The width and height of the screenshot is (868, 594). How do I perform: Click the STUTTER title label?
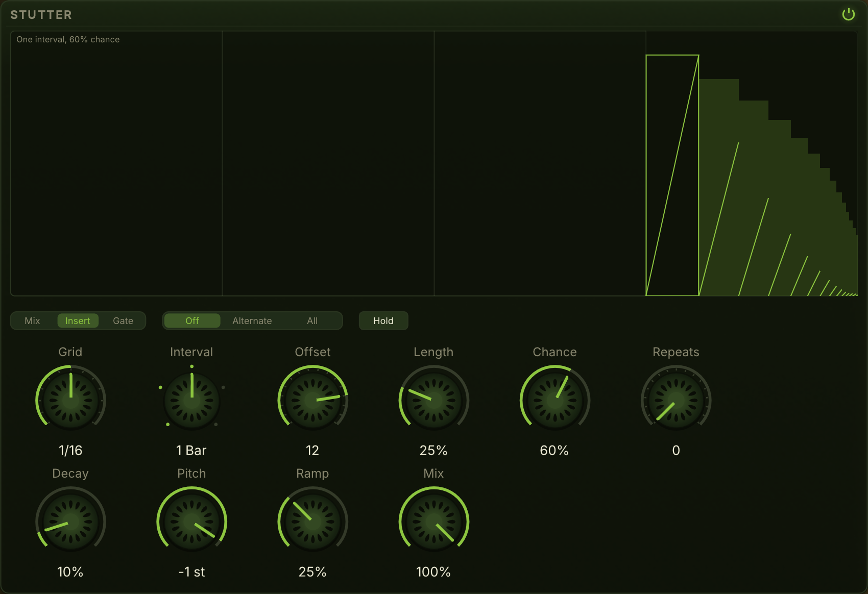coord(41,15)
